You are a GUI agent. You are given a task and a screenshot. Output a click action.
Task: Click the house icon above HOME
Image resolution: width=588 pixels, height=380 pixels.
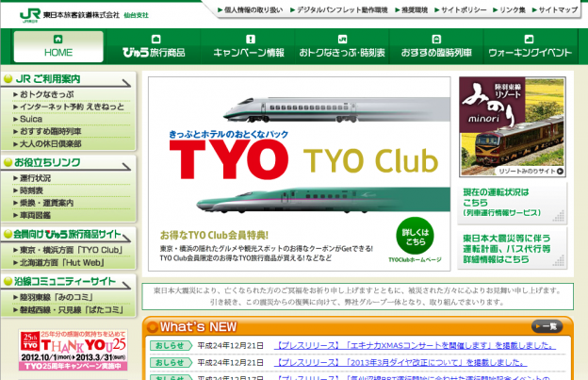[58, 39]
